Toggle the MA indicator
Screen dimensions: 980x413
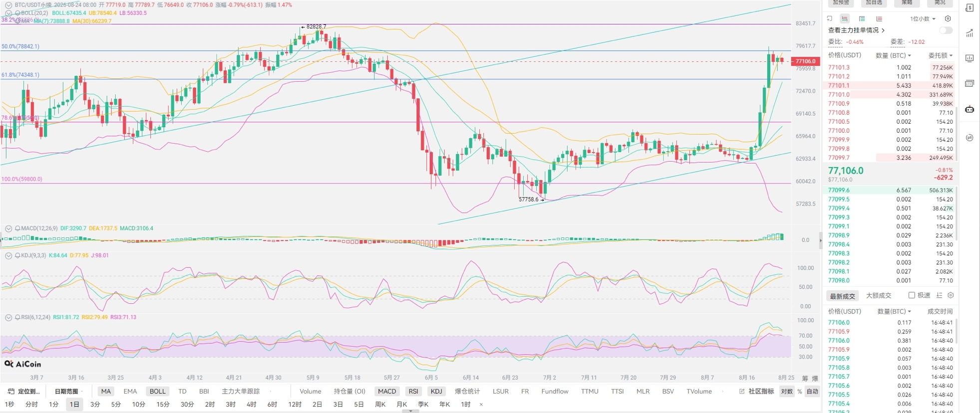(x=106, y=392)
